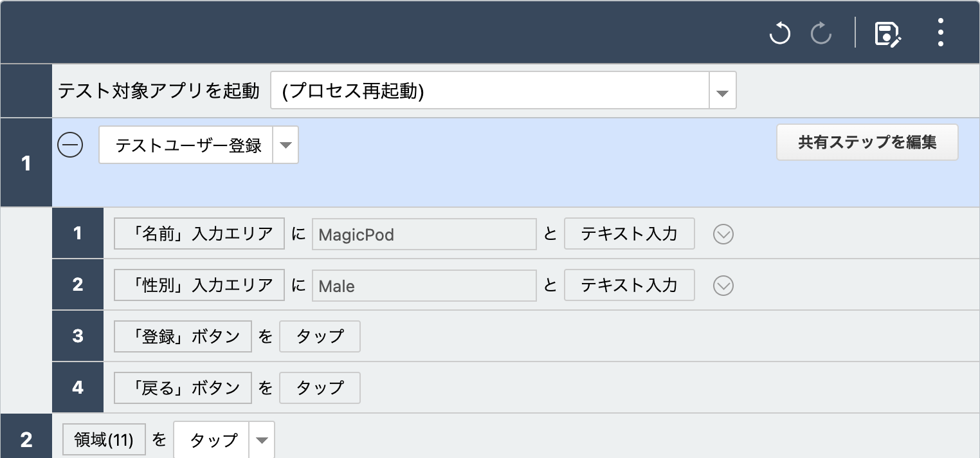This screenshot has width=980, height=458.
Task: Collapse the テストユーザー登録 shared step
Action: pos(70,145)
